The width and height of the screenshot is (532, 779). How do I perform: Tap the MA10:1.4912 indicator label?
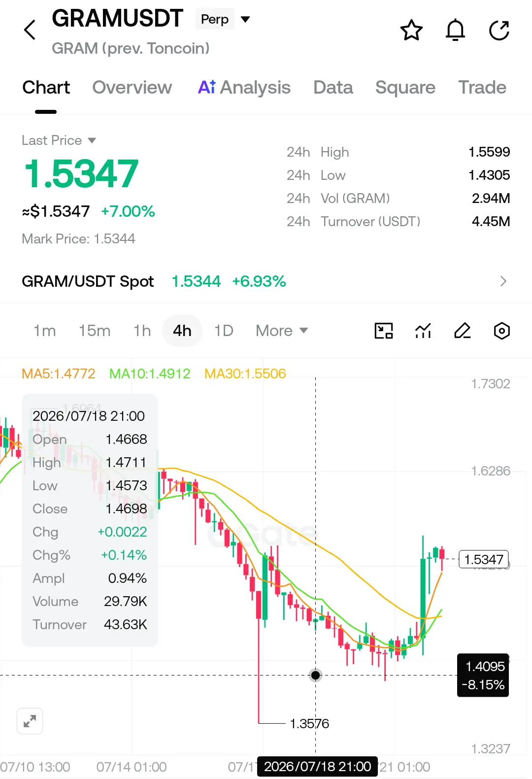coord(150,373)
